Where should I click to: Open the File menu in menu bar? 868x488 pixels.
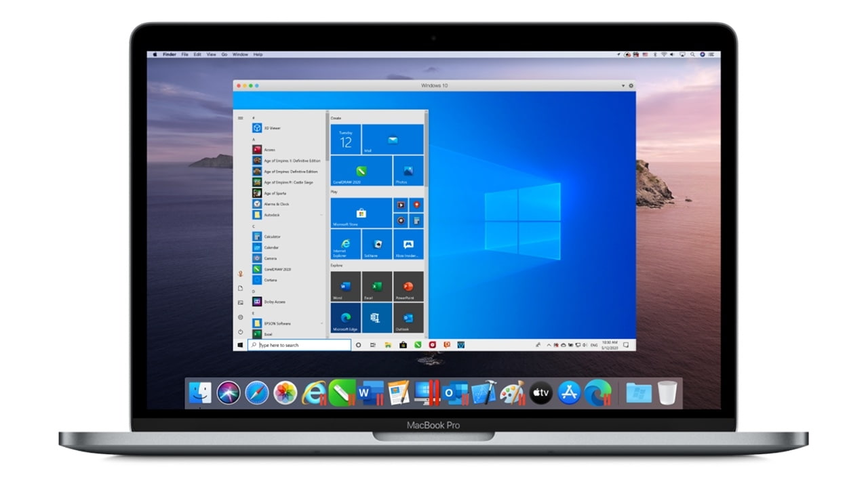[184, 54]
